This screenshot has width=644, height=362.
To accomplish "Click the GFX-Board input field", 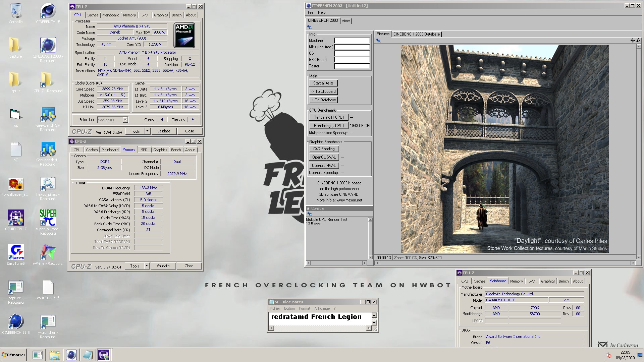I will click(352, 60).
